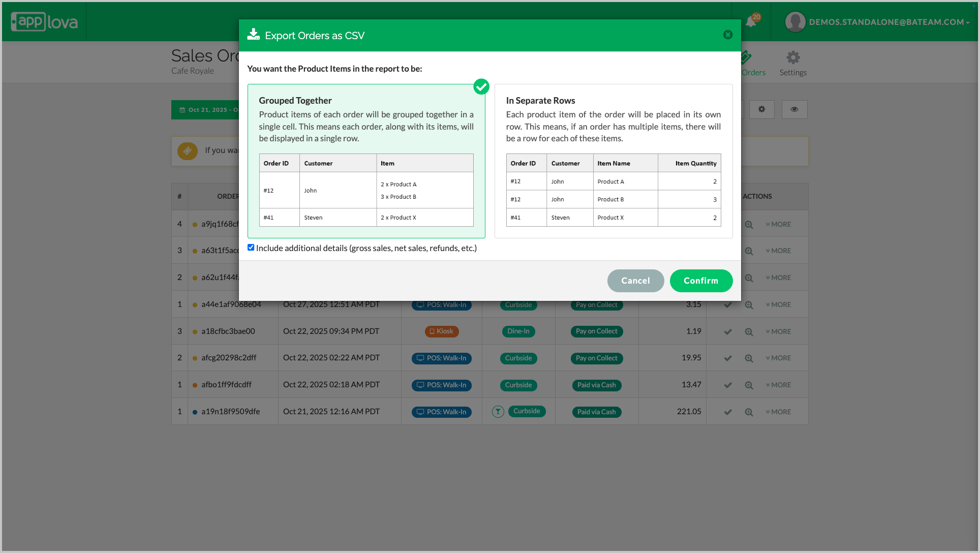Click the Orders tab link

(753, 72)
